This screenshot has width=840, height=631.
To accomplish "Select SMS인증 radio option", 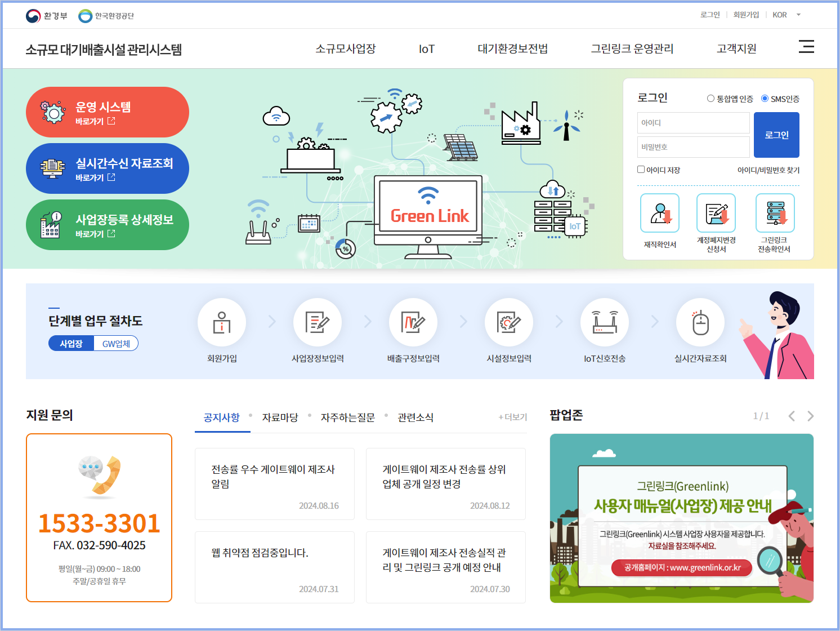I will coord(765,99).
